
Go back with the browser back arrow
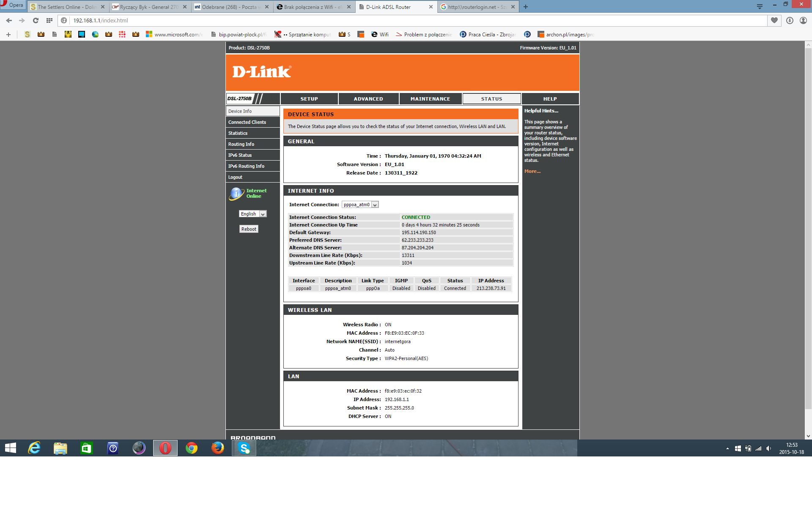tap(9, 20)
